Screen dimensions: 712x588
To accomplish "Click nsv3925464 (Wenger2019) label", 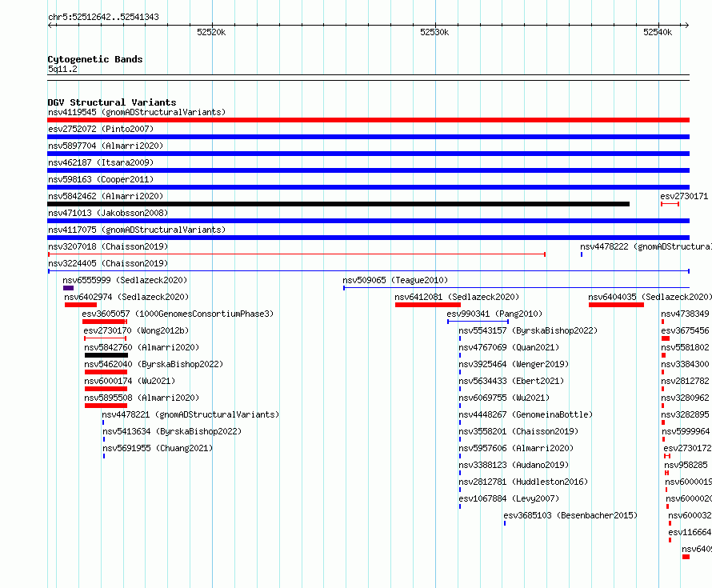I will click(514, 364).
